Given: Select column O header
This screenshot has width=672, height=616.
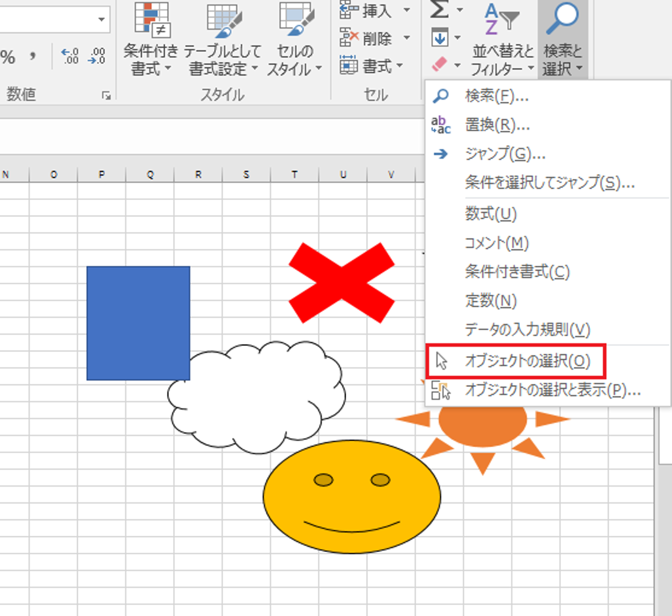Looking at the screenshot, I should pyautogui.click(x=54, y=174).
